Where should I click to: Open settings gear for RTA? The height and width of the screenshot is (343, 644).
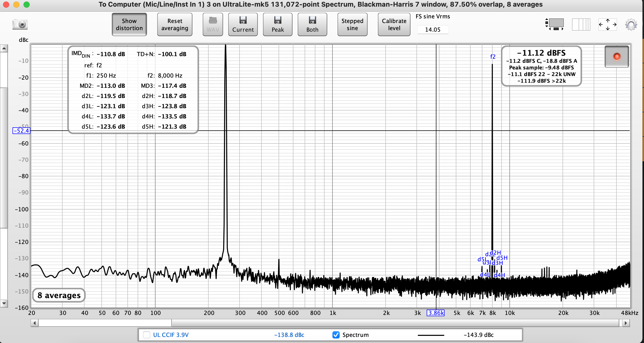tap(631, 24)
